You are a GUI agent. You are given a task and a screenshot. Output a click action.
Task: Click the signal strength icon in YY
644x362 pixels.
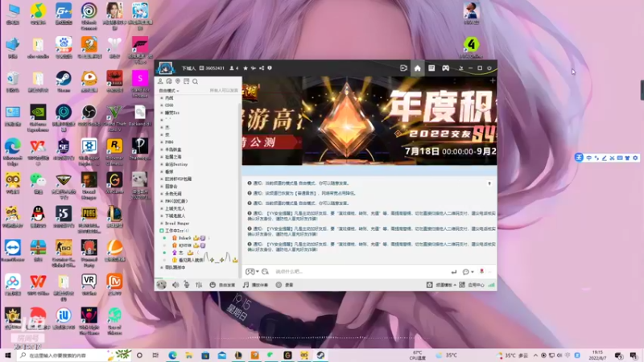tap(491, 285)
